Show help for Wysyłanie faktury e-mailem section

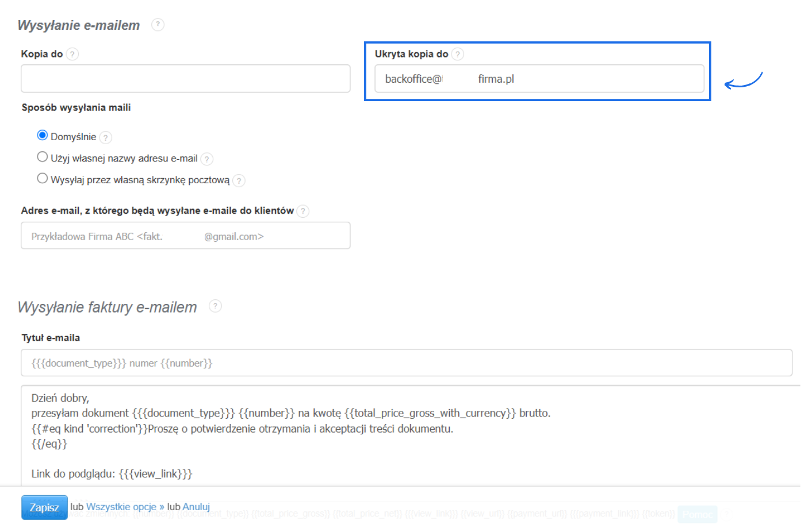click(x=215, y=306)
